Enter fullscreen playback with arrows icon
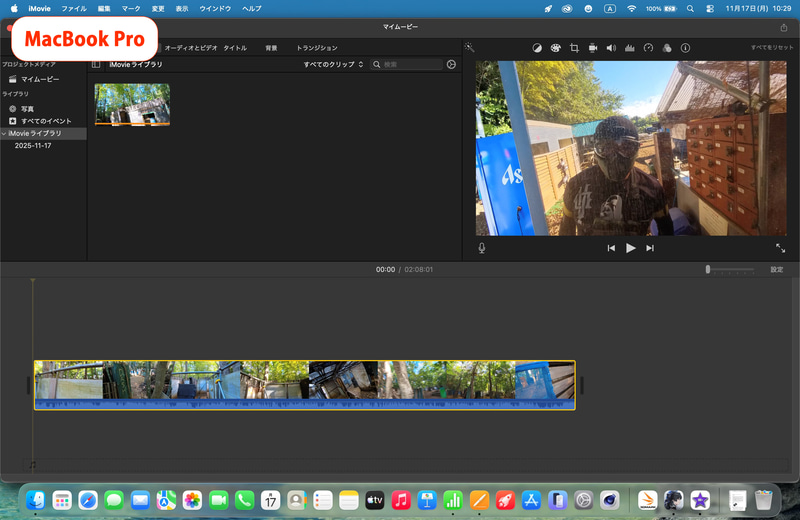 pos(780,248)
